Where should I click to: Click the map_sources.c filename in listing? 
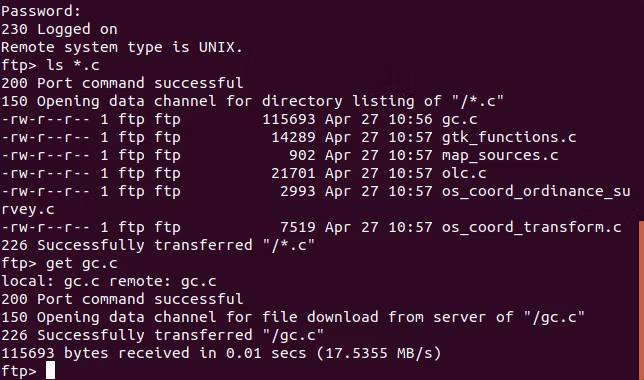pyautogui.click(x=500, y=155)
